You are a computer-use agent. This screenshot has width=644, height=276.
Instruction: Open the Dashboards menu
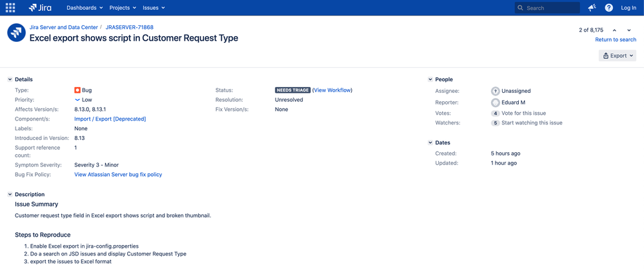tap(84, 8)
